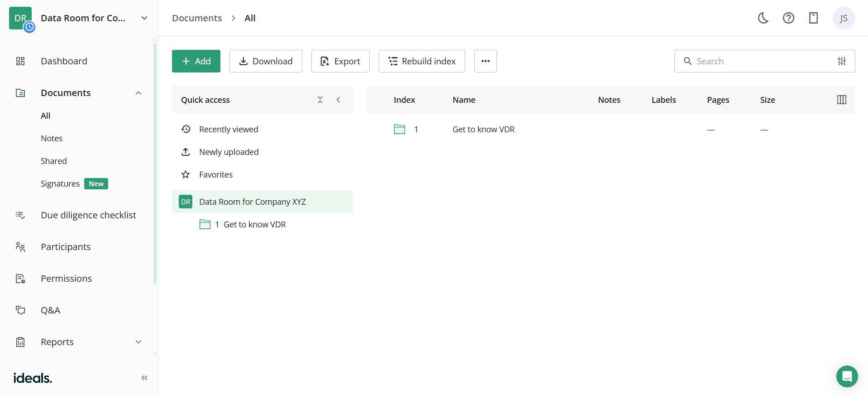Open help question mark icon
The width and height of the screenshot is (868, 395).
(788, 18)
